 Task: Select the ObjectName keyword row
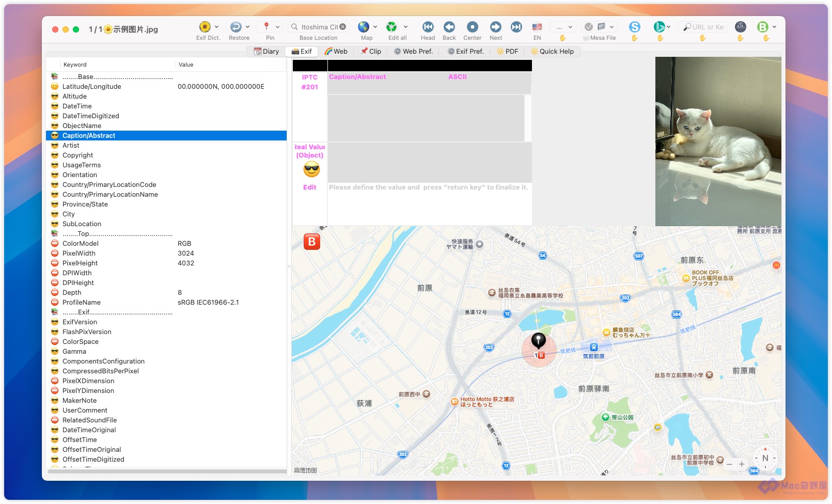tap(166, 126)
